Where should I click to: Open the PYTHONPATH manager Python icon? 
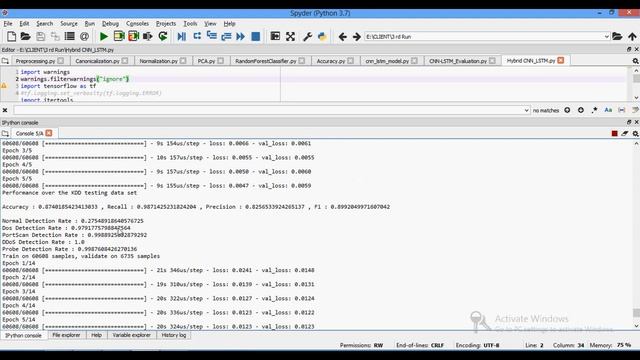click(322, 36)
